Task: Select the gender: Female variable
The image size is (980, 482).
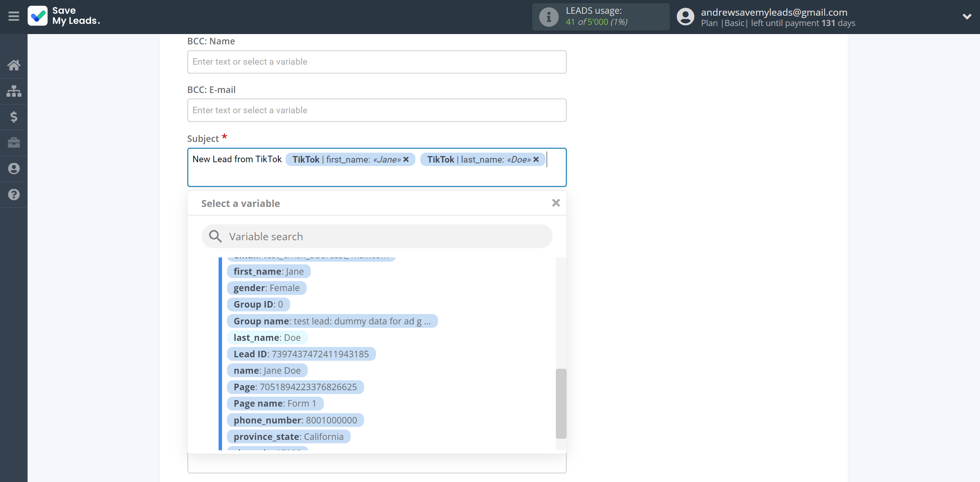Action: pyautogui.click(x=267, y=288)
